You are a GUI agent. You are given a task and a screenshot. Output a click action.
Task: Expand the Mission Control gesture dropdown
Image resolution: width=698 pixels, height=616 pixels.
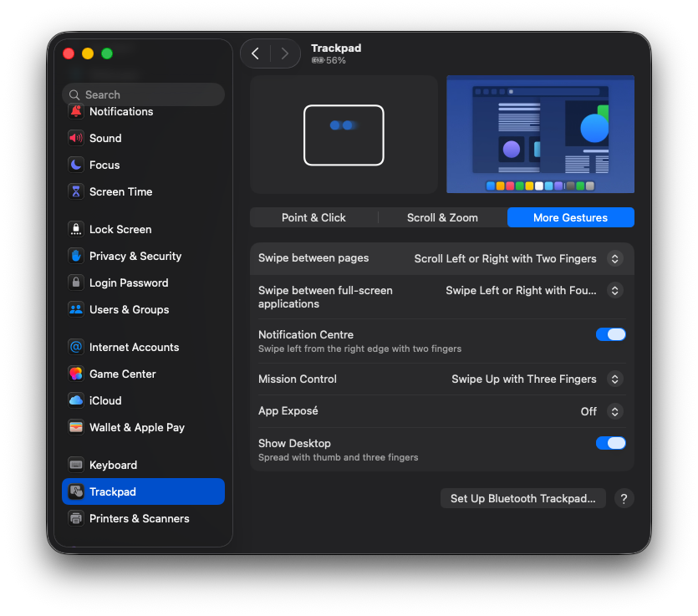click(614, 379)
